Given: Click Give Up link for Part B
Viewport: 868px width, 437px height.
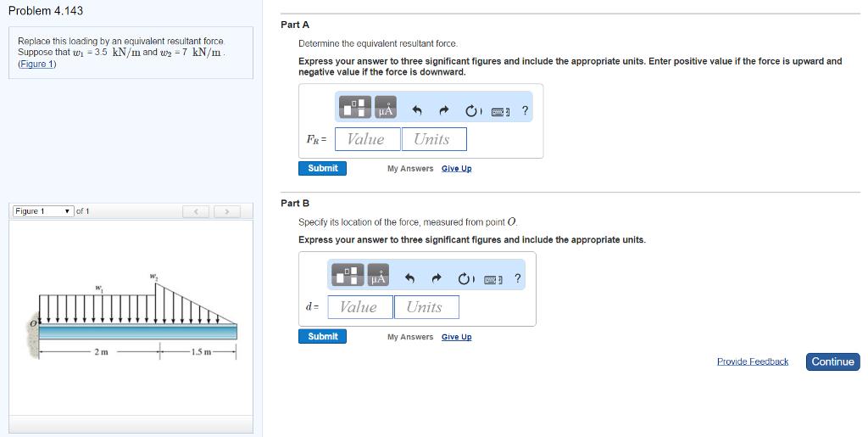Looking at the screenshot, I should 457,337.
